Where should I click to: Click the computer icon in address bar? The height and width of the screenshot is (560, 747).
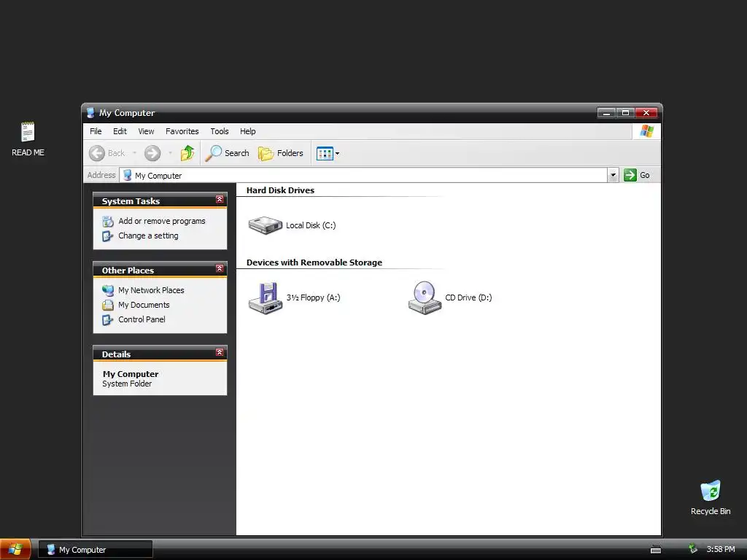coord(127,175)
